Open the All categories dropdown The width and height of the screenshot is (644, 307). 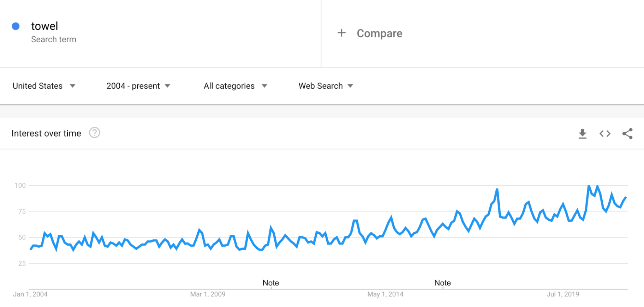pyautogui.click(x=235, y=86)
